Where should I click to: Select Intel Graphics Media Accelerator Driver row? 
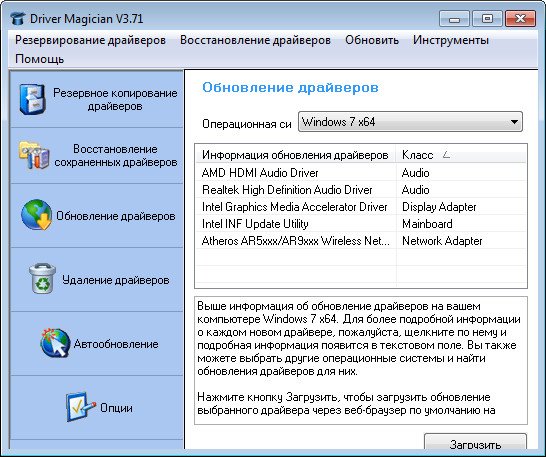pos(361,207)
